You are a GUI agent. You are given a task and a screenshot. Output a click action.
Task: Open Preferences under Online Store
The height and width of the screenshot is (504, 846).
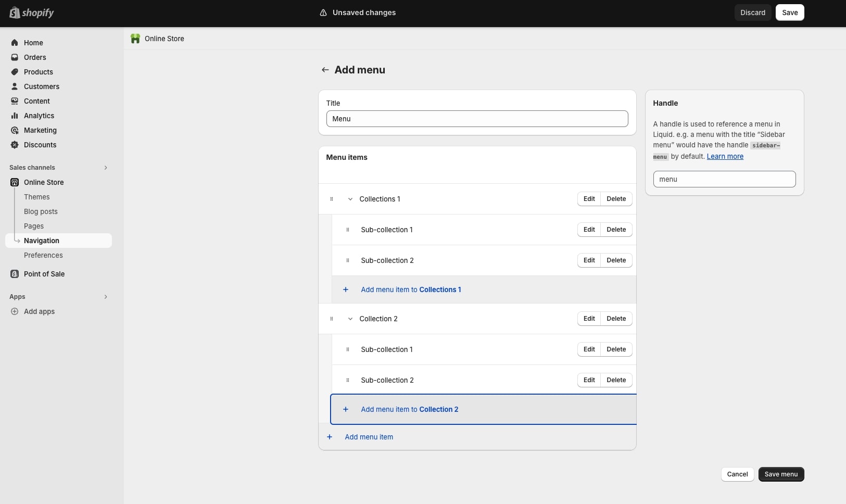pyautogui.click(x=43, y=255)
